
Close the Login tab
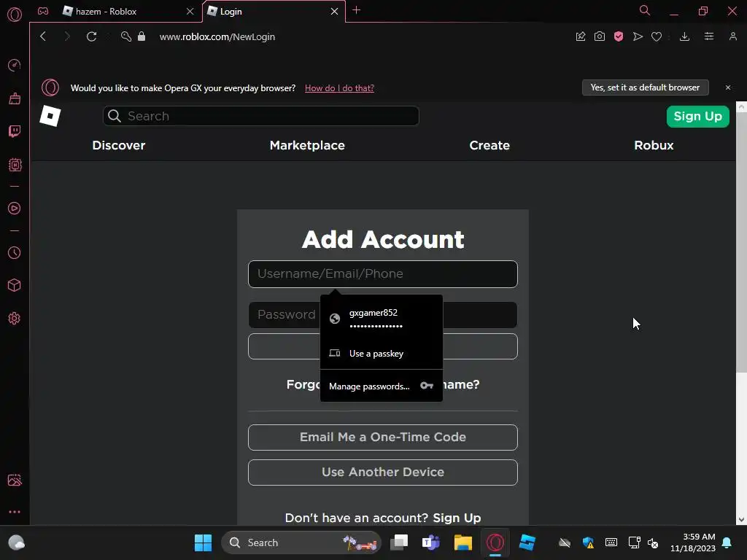(x=334, y=12)
